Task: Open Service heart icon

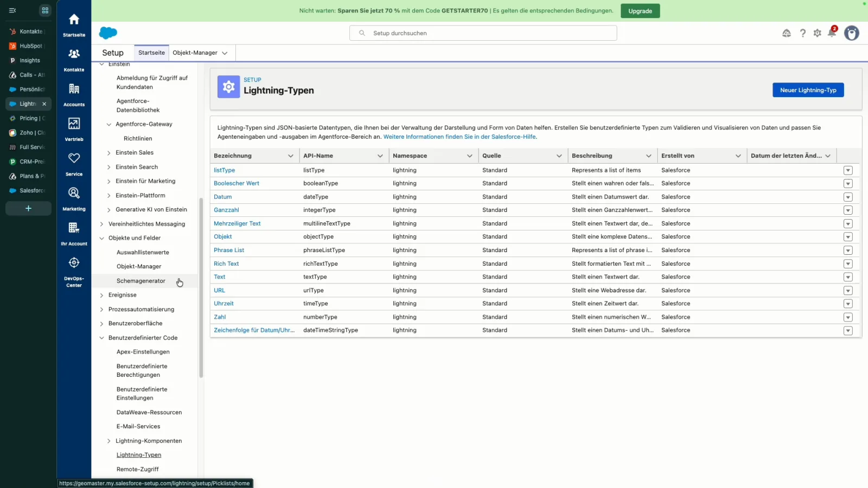Action: pyautogui.click(x=74, y=158)
